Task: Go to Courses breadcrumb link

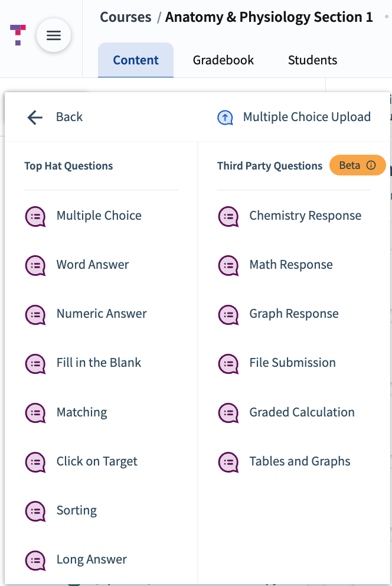Action: [x=125, y=17]
